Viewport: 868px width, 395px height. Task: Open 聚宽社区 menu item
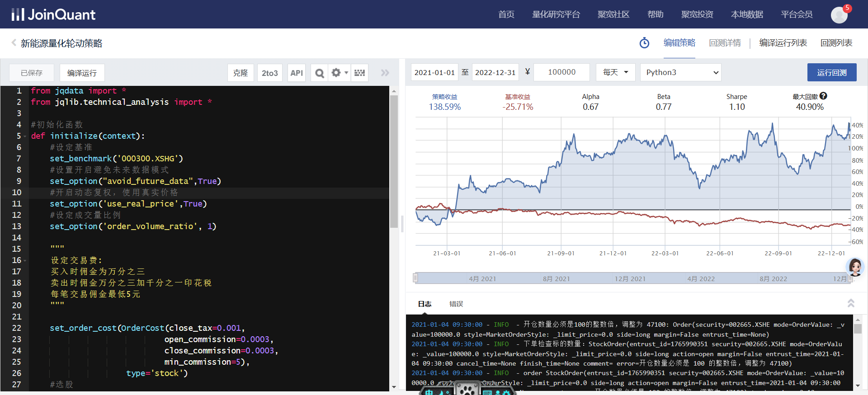click(613, 14)
